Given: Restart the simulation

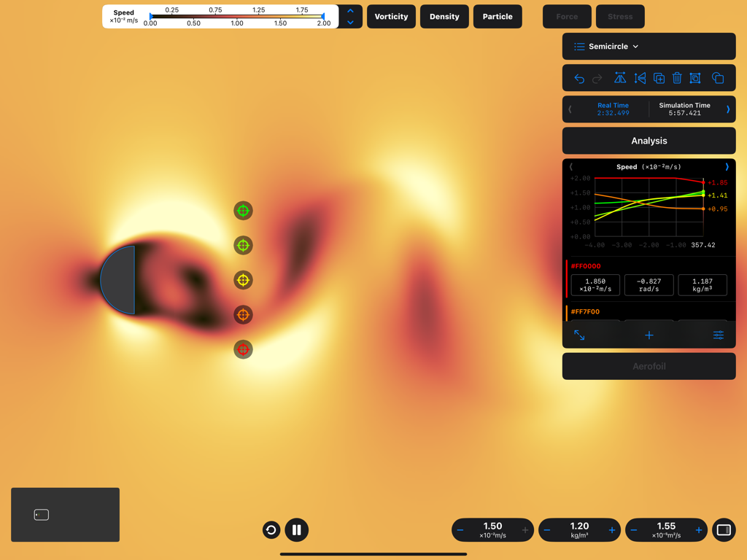Looking at the screenshot, I should [x=271, y=530].
